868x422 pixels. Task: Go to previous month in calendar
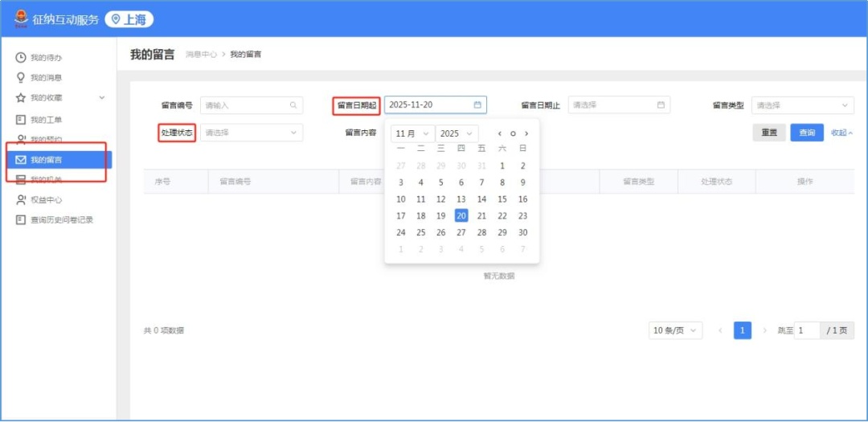coord(500,134)
